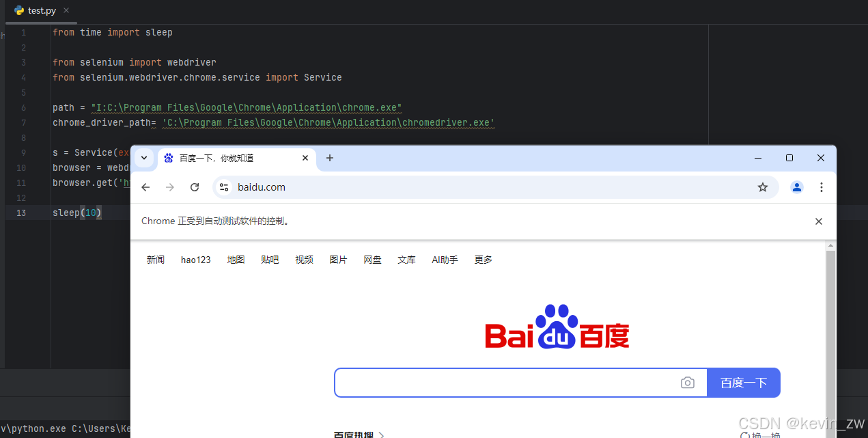Click line number 6 in the gutter
868x438 pixels.
coord(24,107)
